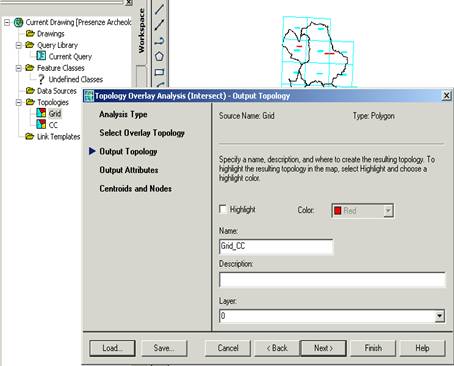Click the Data Sources folder icon

[30, 91]
